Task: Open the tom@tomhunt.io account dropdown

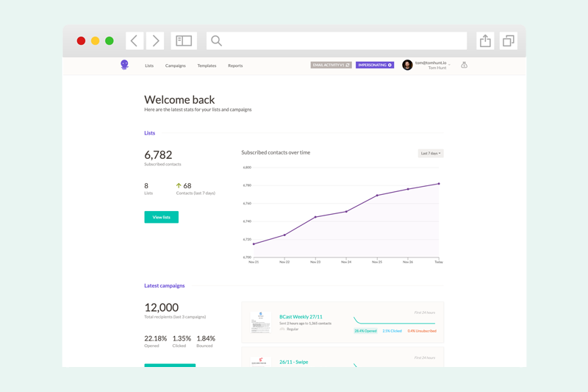Action: tap(432, 65)
